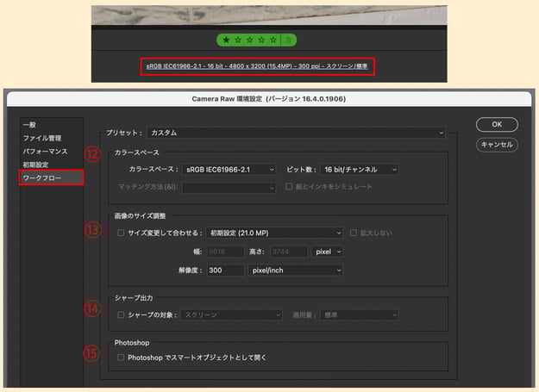Select 一般 preferences category
The image size is (539, 392).
coord(29,125)
